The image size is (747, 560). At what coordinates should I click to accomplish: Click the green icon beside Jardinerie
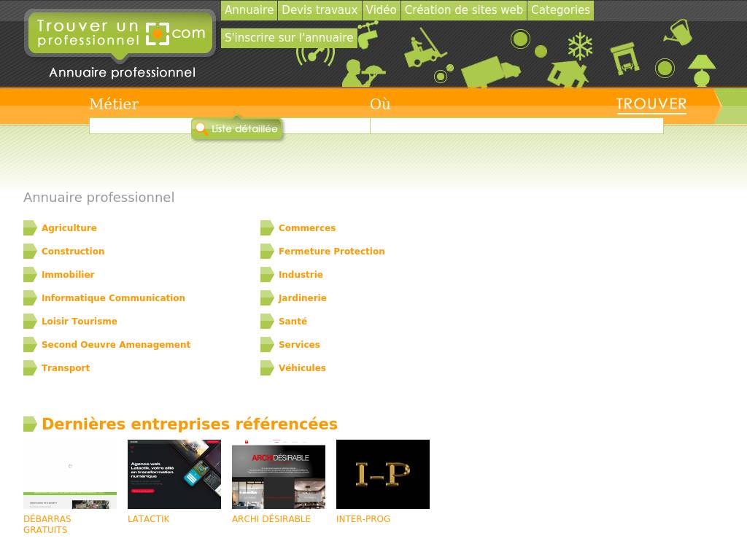click(x=267, y=298)
